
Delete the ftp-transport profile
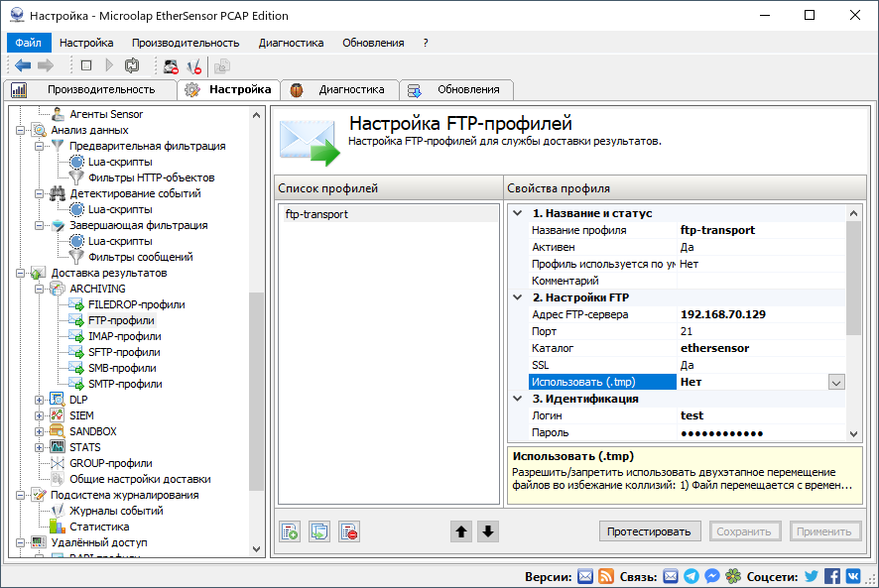pyautogui.click(x=348, y=530)
